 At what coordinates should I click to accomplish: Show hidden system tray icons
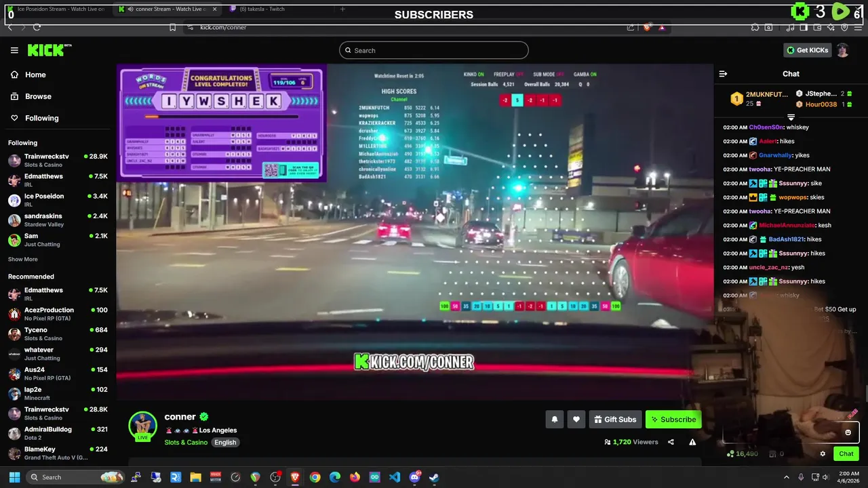(787, 477)
